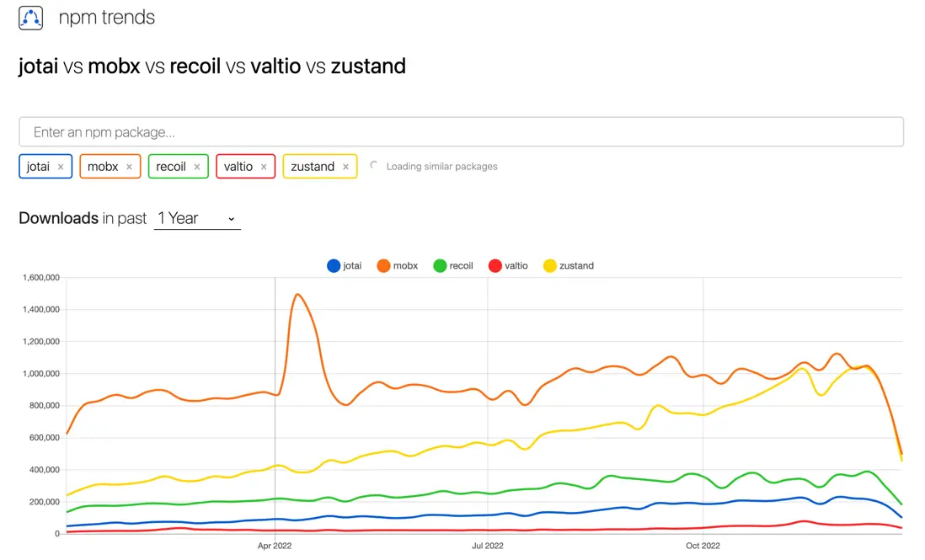Remove mobx using its x icon

click(x=129, y=167)
